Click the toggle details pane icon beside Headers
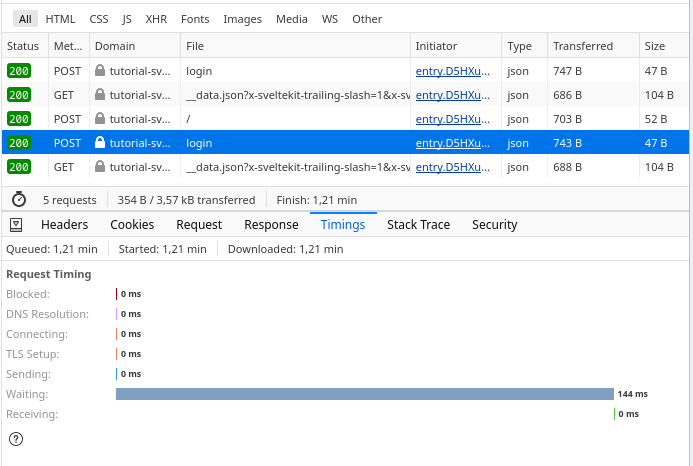The height and width of the screenshot is (466, 693). point(17,225)
